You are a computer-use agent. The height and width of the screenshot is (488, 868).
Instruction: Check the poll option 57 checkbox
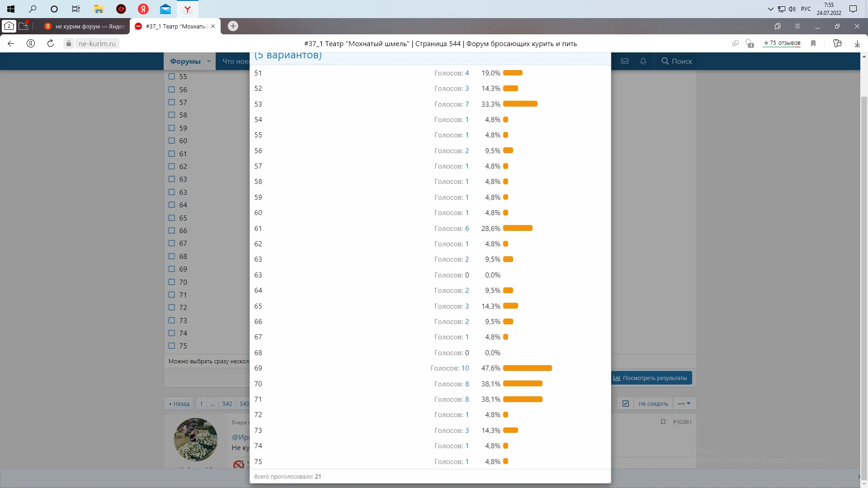tap(172, 102)
